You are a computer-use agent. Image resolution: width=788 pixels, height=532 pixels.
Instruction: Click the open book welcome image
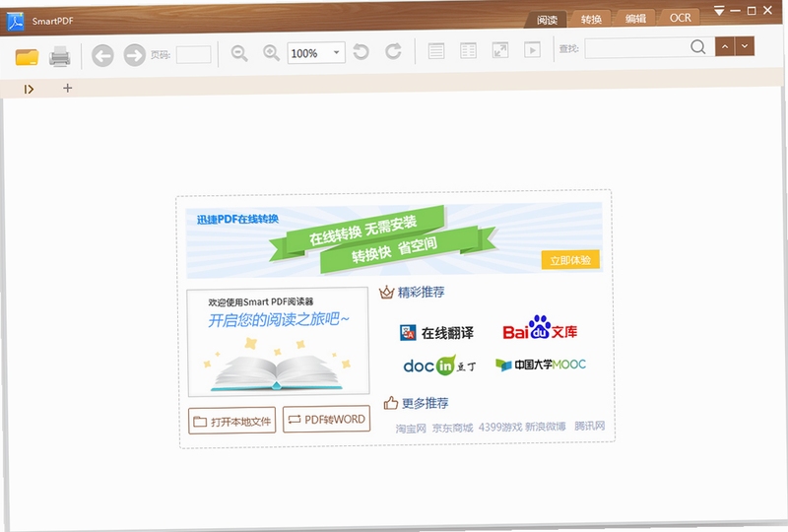click(279, 342)
